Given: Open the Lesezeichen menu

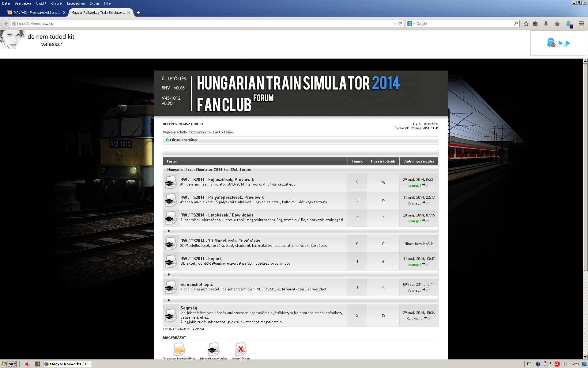Looking at the screenshot, I should [x=76, y=3].
